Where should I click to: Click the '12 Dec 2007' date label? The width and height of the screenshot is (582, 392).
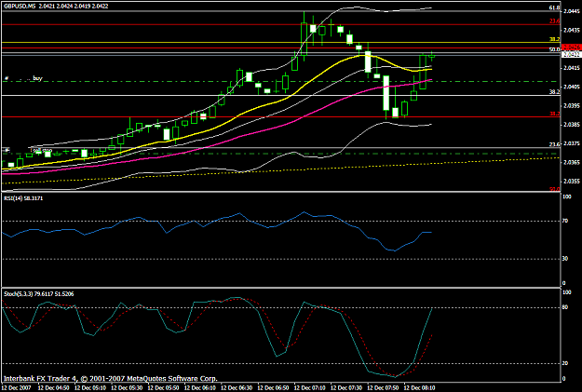[x=16, y=388]
